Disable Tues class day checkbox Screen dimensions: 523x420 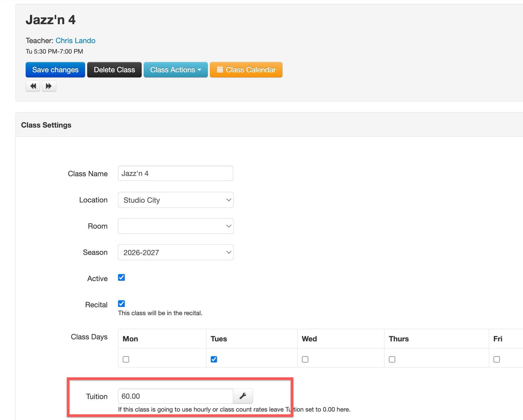(214, 359)
